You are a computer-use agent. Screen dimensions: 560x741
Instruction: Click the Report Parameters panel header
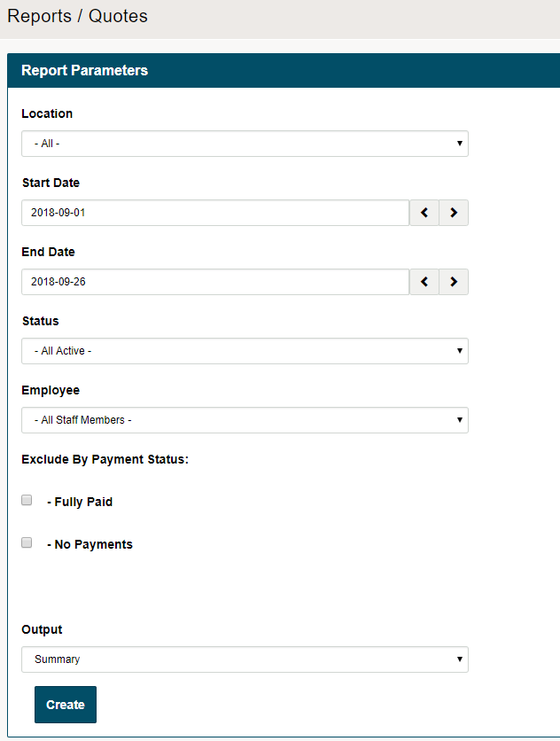coord(85,71)
